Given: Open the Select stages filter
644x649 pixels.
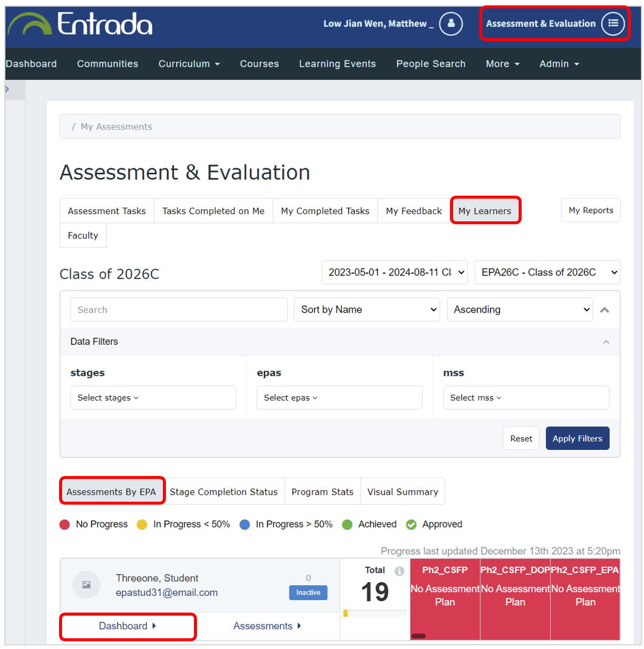Looking at the screenshot, I should click(x=153, y=398).
